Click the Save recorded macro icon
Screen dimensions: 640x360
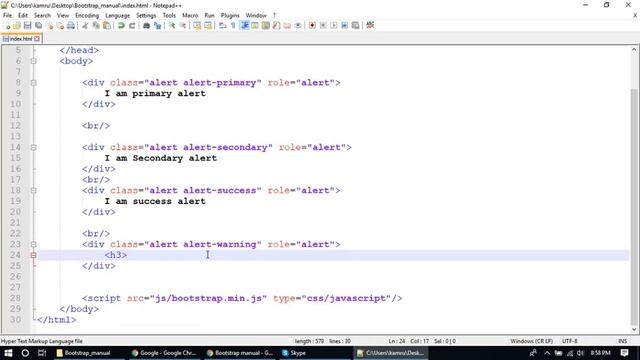[356, 25]
